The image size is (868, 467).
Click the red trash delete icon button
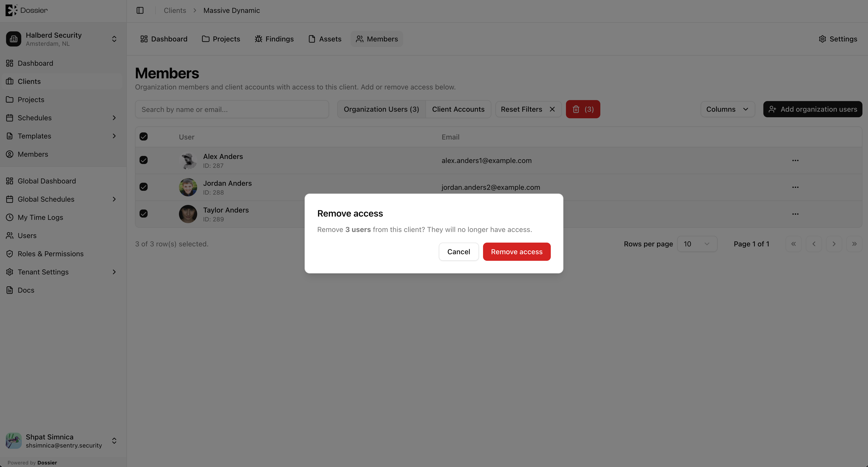click(x=583, y=109)
